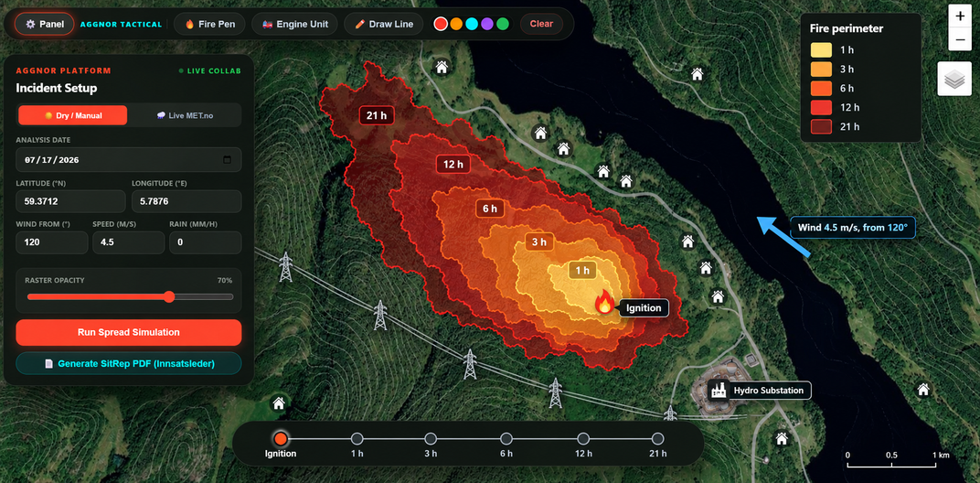Click the map scale bar
Image resolution: width=980 pixels, height=483 pixels.
892,461
